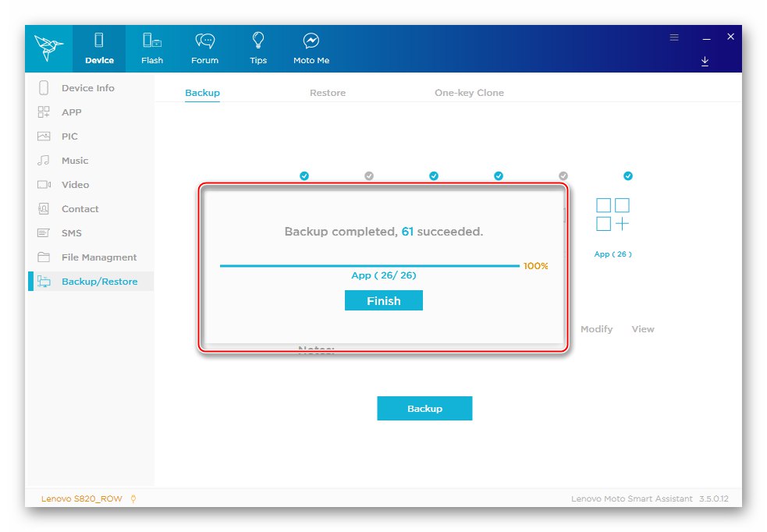The image size is (767, 532).
Task: Open the Forum chat icon
Action: pos(205,41)
